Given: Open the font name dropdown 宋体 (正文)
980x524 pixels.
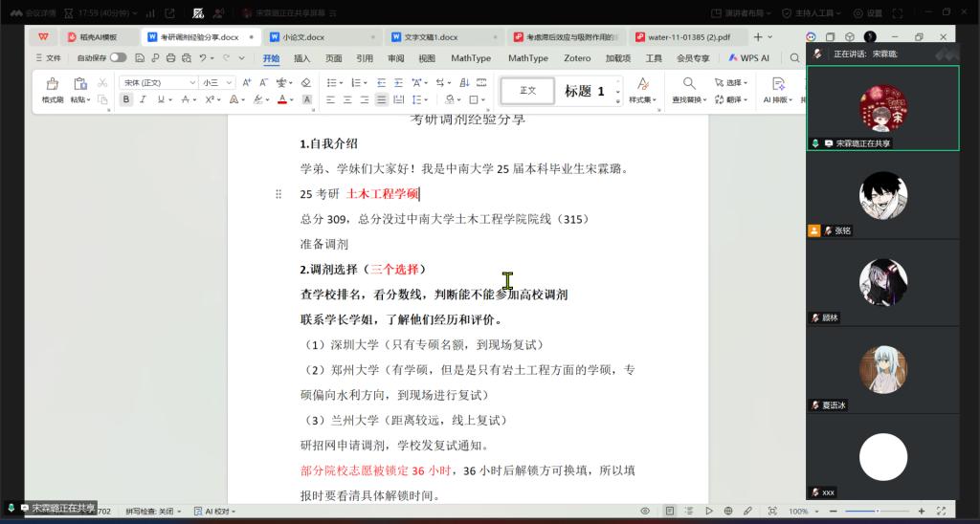Looking at the screenshot, I should click(158, 83).
